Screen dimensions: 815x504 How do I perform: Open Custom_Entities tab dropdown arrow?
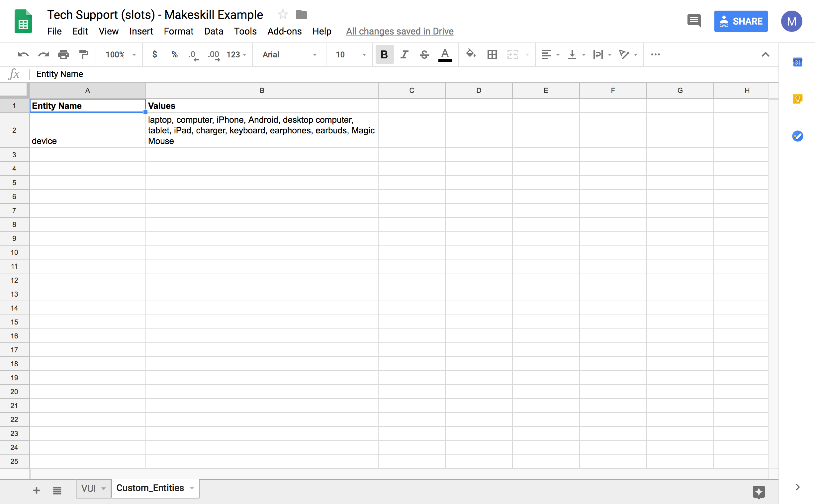coord(192,488)
